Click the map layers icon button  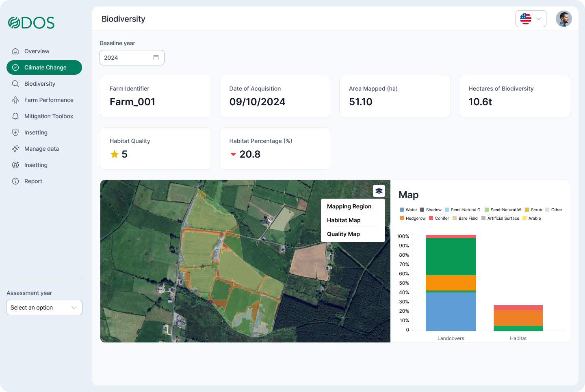click(x=379, y=191)
